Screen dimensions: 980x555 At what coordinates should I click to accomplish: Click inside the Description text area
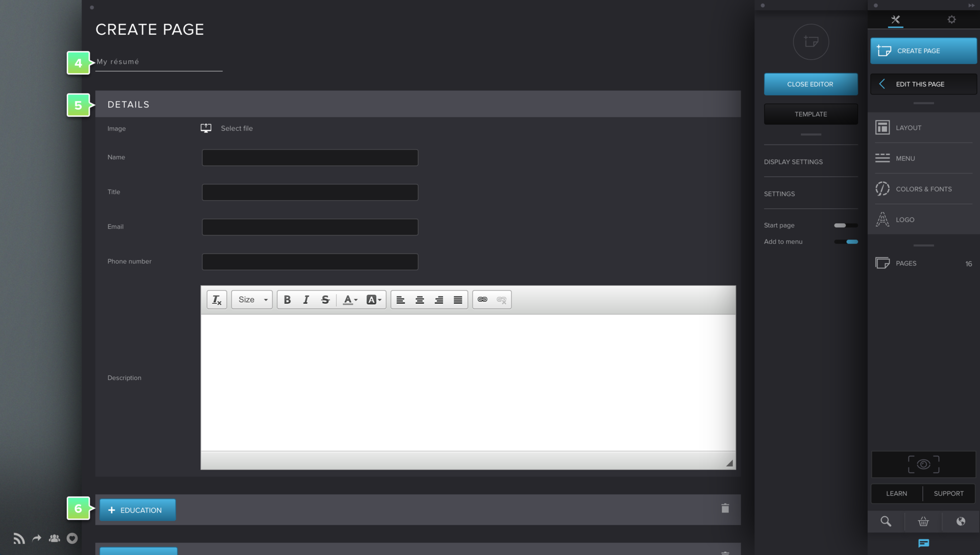[x=468, y=382]
